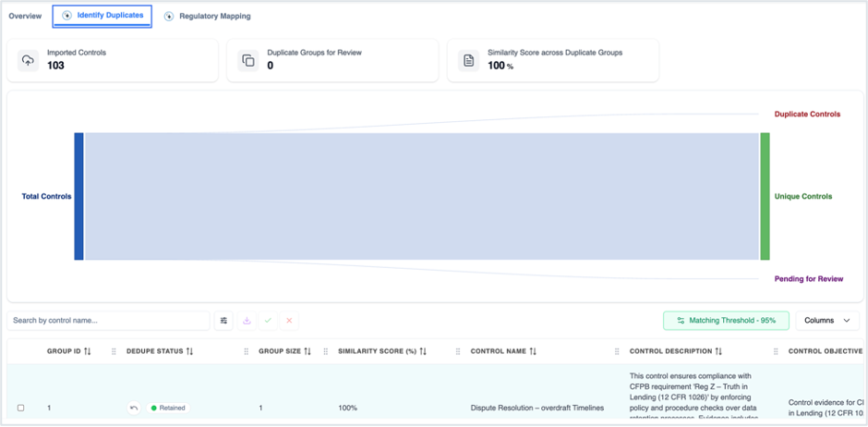
Task: Click drag handle after Control Name column
Action: [x=617, y=351]
